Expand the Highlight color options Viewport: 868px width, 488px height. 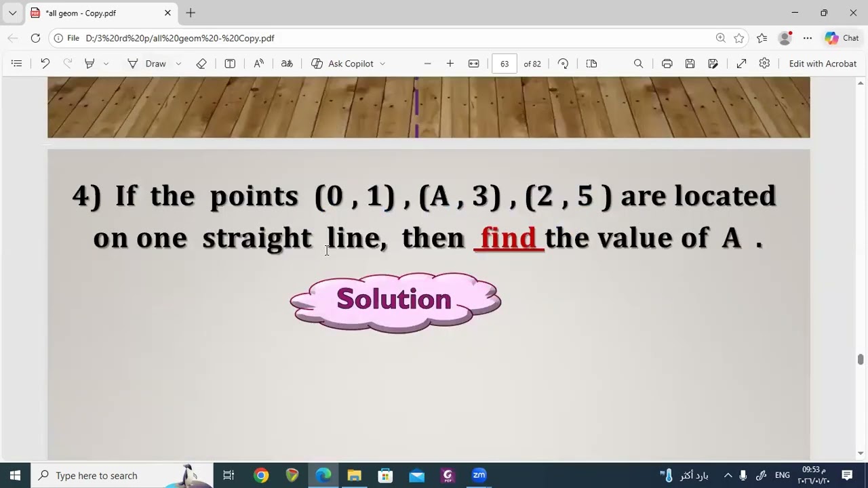[106, 64]
